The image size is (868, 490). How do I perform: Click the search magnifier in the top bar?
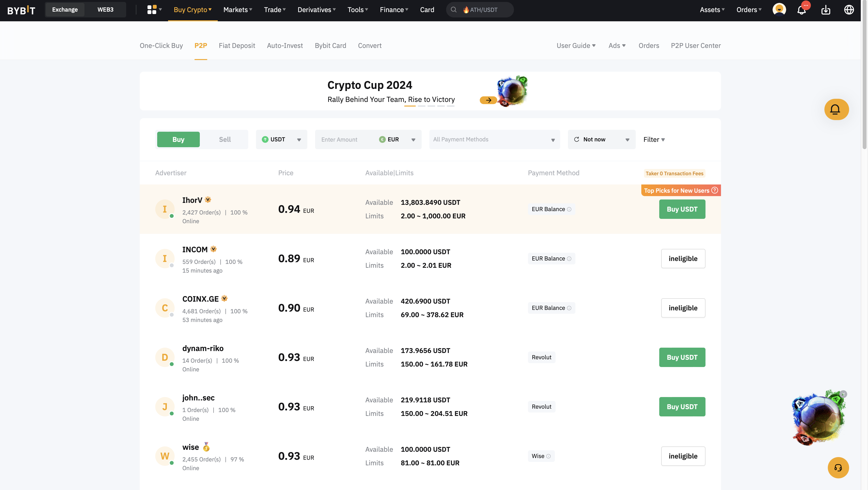click(454, 9)
